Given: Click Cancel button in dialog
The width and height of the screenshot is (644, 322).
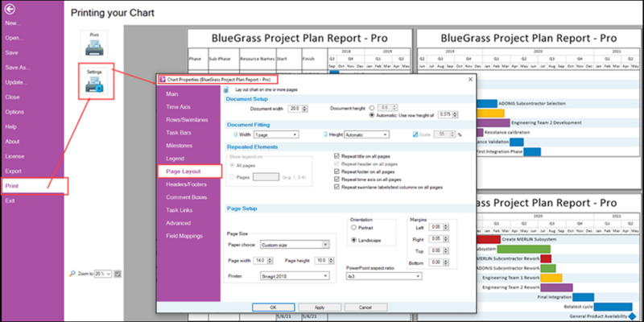Looking at the screenshot, I should 365,308.
